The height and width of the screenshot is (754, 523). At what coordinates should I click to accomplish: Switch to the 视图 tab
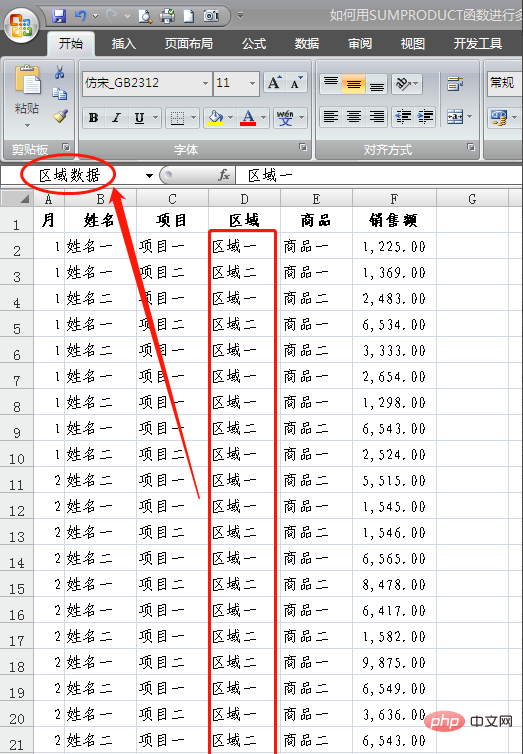point(413,44)
